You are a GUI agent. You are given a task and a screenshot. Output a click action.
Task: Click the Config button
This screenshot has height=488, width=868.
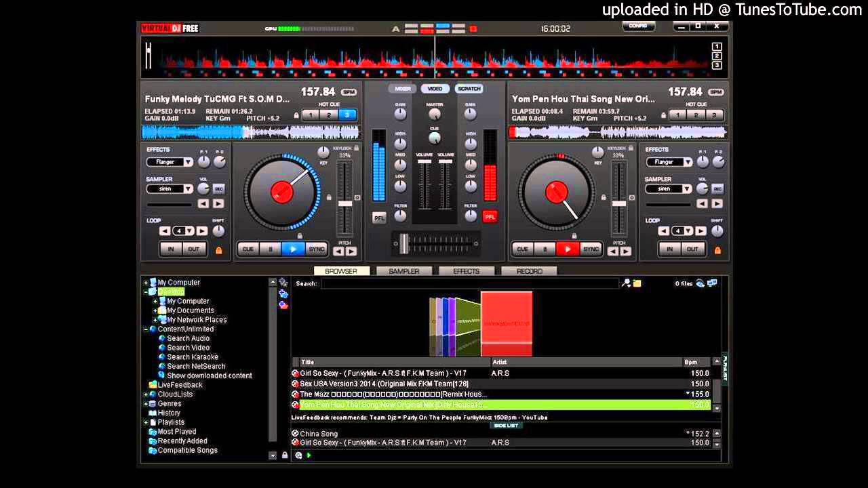coord(639,26)
